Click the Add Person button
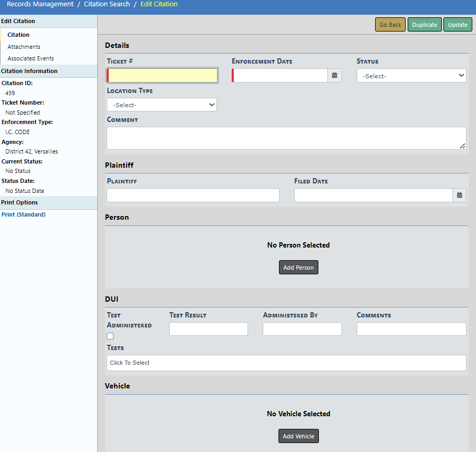The width and height of the screenshot is (476, 452). tap(298, 268)
